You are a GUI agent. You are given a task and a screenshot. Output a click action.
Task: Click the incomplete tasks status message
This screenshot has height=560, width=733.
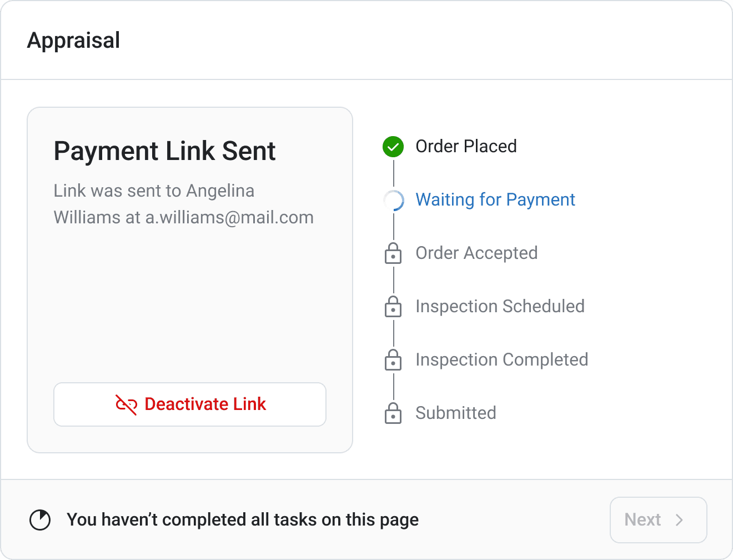243,520
